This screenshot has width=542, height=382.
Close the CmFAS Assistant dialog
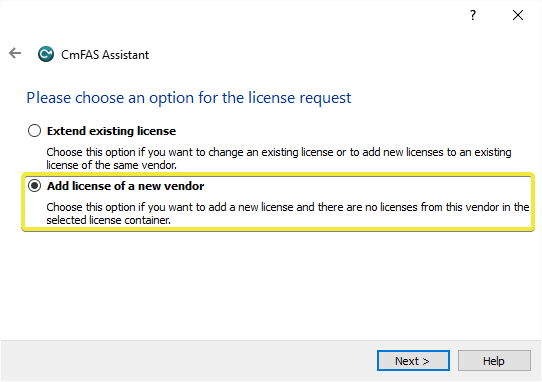518,15
